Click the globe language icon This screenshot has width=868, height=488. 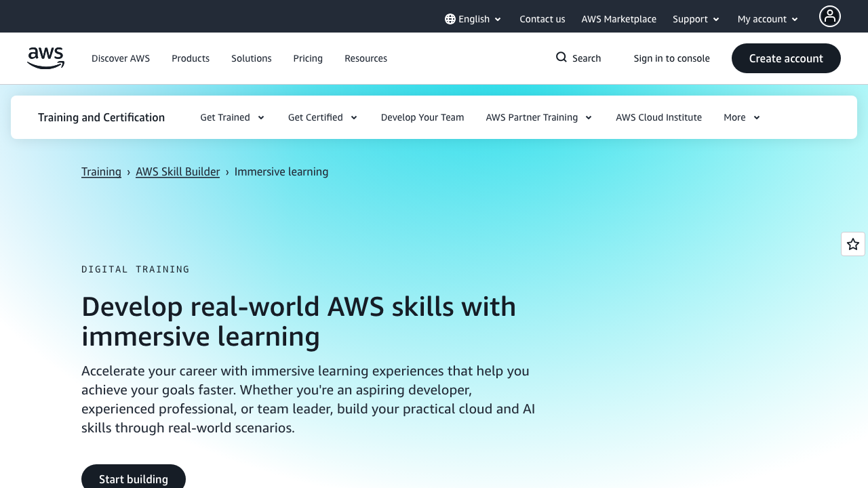(x=450, y=19)
